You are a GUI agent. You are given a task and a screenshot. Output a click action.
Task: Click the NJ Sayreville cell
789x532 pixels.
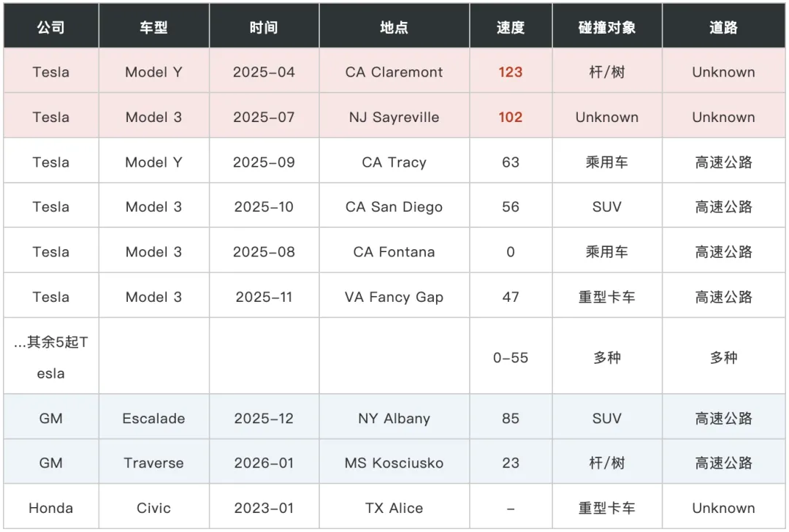tap(394, 117)
